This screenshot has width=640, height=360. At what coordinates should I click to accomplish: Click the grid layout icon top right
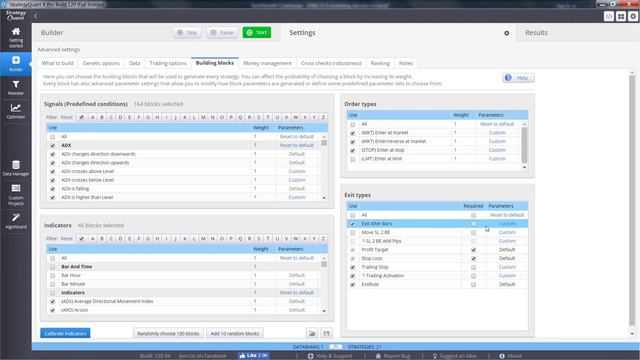pos(621,16)
